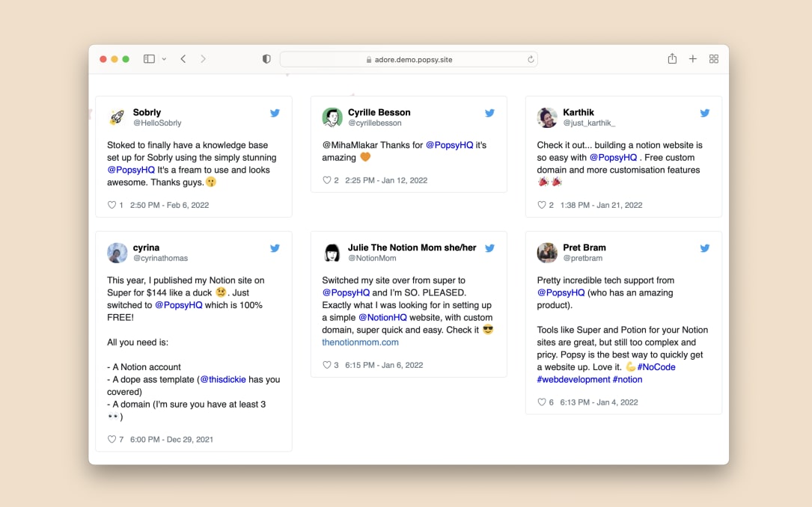Screen dimensions: 812x507
Task: Open cyrina's profile avatar
Action: (117, 253)
